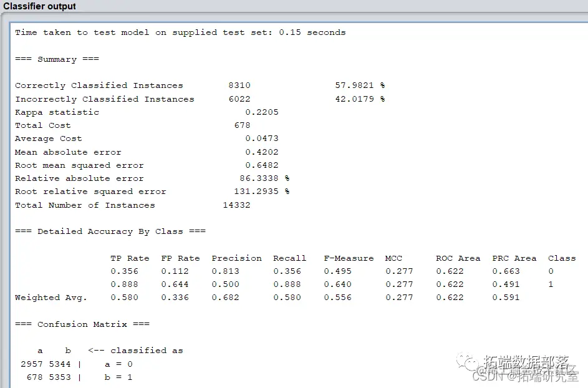
Task: Click the '<-- classified as' text
Action: 135,351
